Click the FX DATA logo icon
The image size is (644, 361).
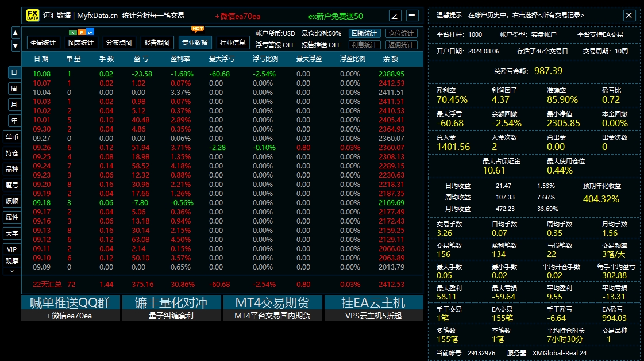[x=32, y=16]
